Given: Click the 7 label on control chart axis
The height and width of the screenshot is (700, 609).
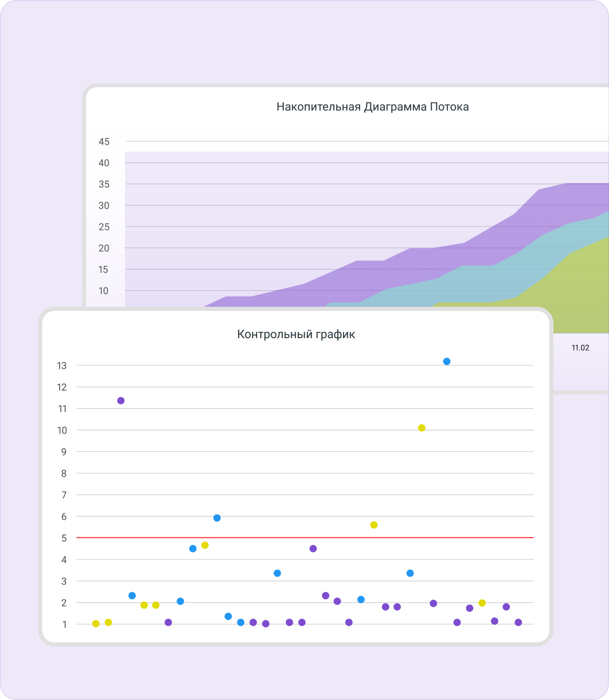Looking at the screenshot, I should [64, 495].
